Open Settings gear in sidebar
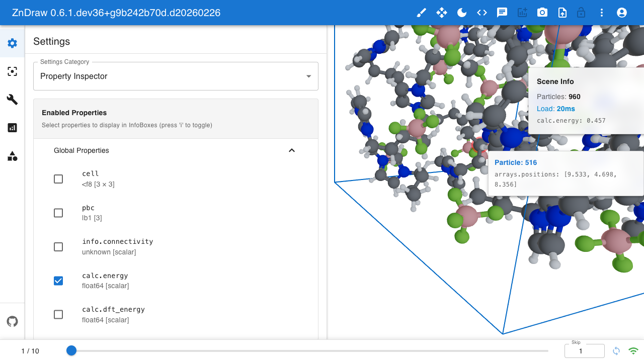This screenshot has width=644, height=362. [13, 43]
